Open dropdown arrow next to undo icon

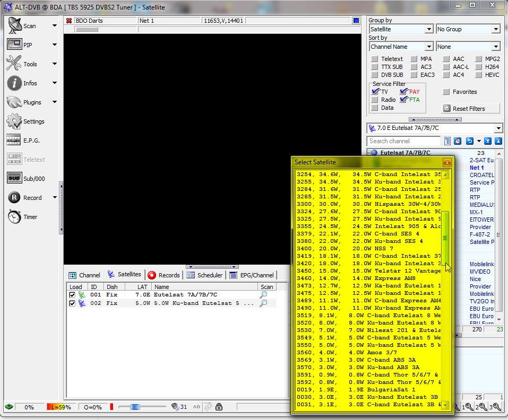pos(478,141)
